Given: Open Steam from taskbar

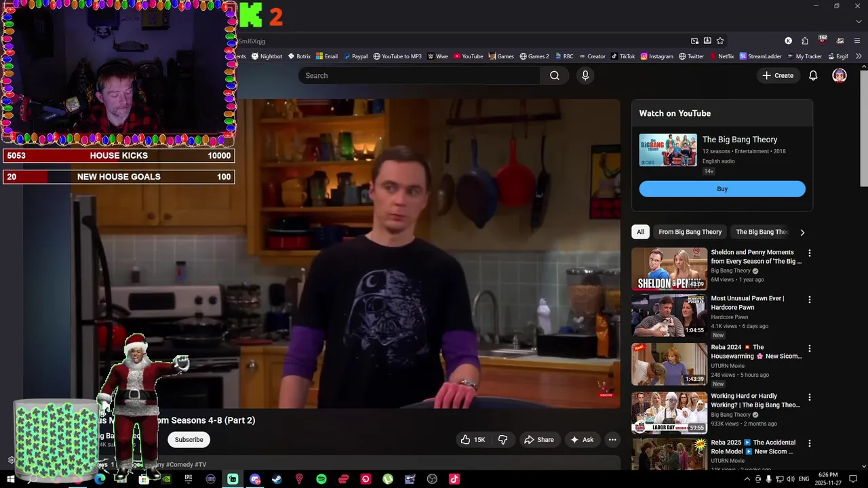Looking at the screenshot, I should pyautogui.click(x=277, y=479).
